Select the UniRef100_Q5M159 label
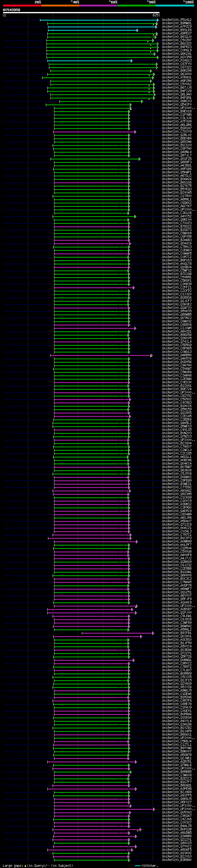This screenshot has width=197, height=868. pos(177,410)
